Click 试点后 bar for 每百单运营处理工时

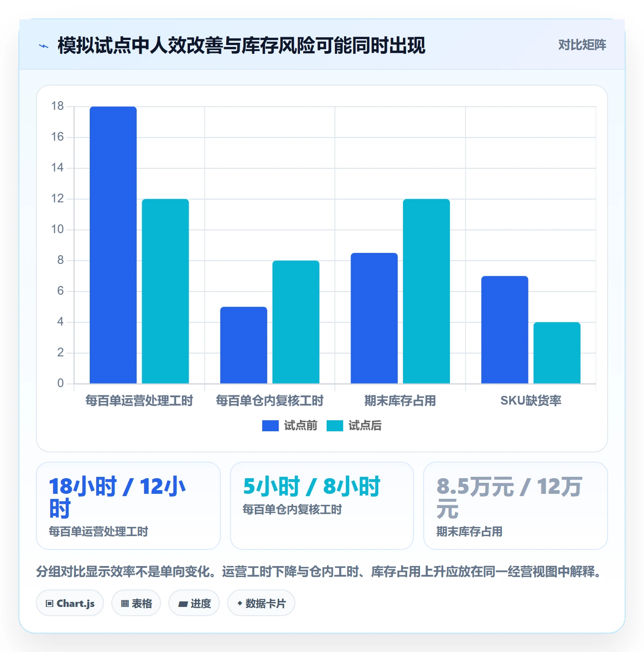[166, 291]
